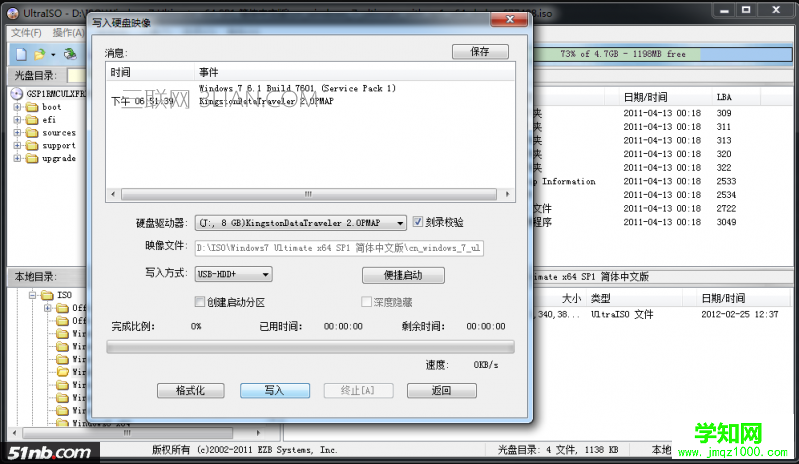Click the 日期/时间 header in disc file list
This screenshot has width=799, height=464.
click(645, 97)
